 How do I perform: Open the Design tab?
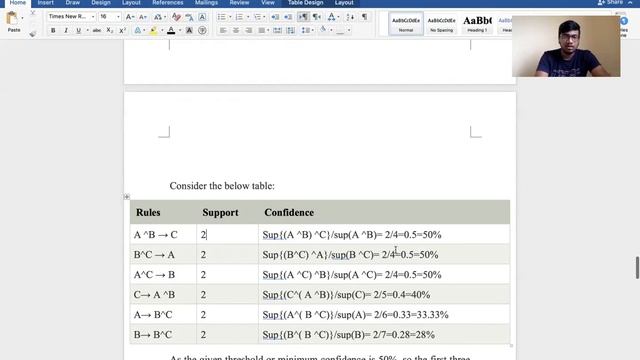pos(101,3)
